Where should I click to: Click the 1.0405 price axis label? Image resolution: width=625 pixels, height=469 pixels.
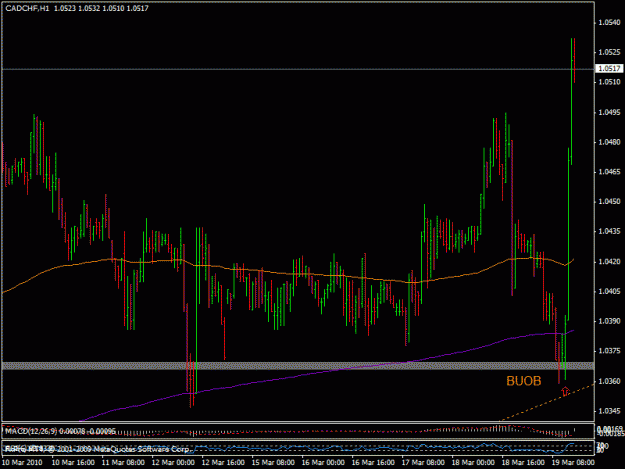[609, 292]
